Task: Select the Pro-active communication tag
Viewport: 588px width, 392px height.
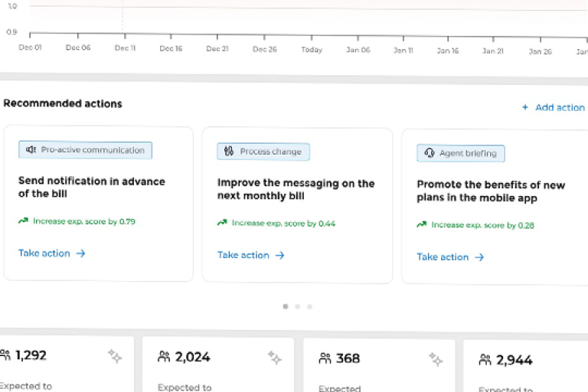Action: pos(86,150)
